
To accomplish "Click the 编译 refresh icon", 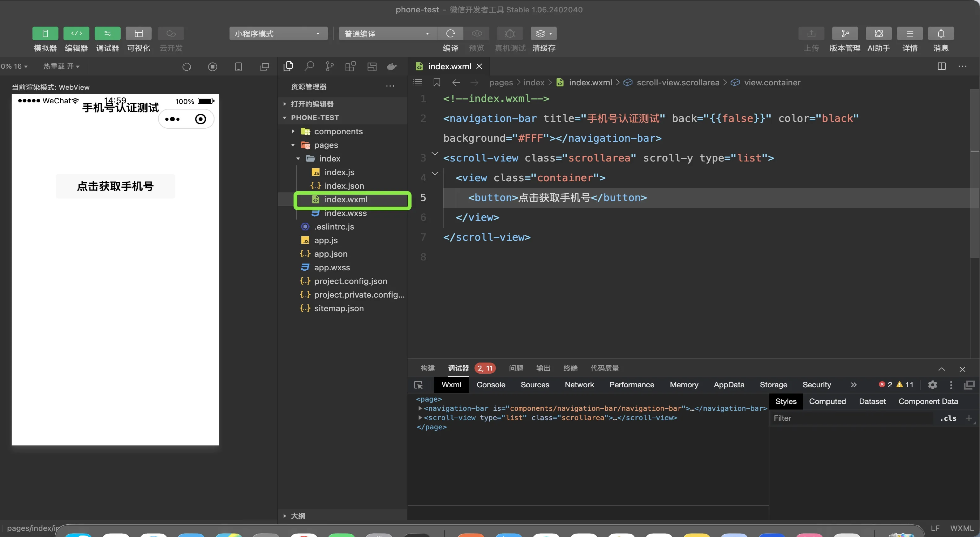I will tap(450, 33).
